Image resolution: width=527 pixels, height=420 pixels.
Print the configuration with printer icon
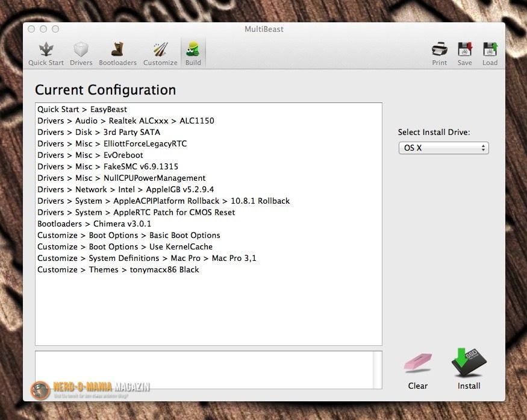click(440, 54)
